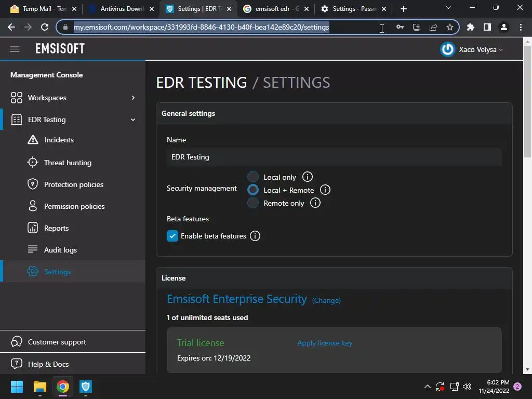Show hidden system tray icons

(428, 387)
